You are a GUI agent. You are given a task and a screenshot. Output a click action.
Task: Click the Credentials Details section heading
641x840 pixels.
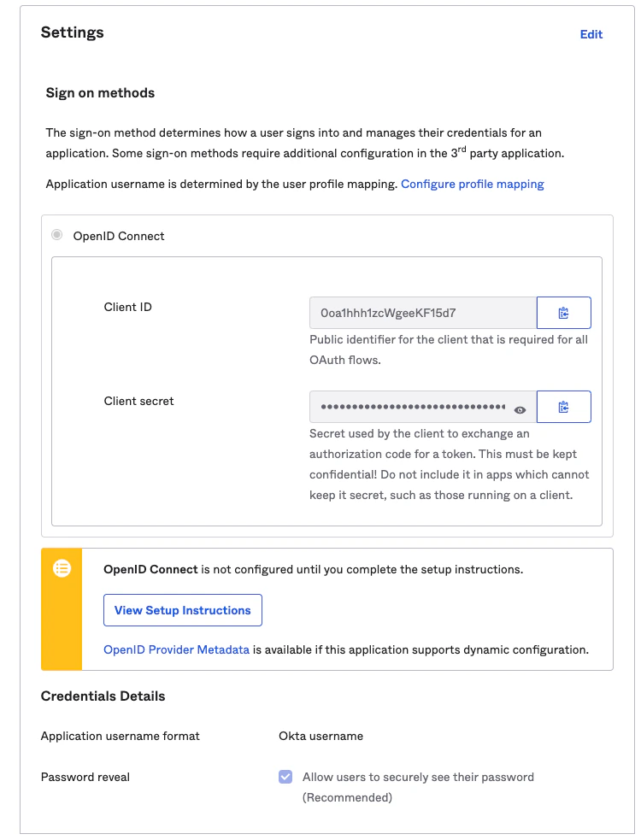click(103, 696)
